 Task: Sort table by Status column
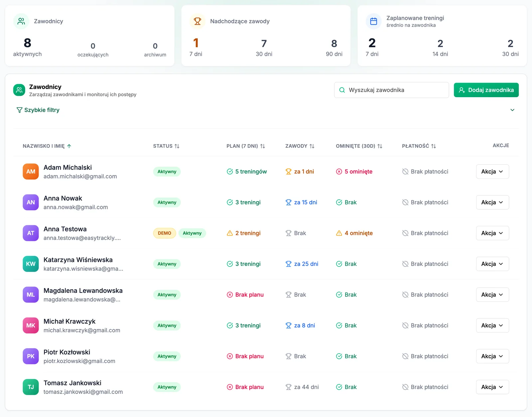tap(166, 146)
